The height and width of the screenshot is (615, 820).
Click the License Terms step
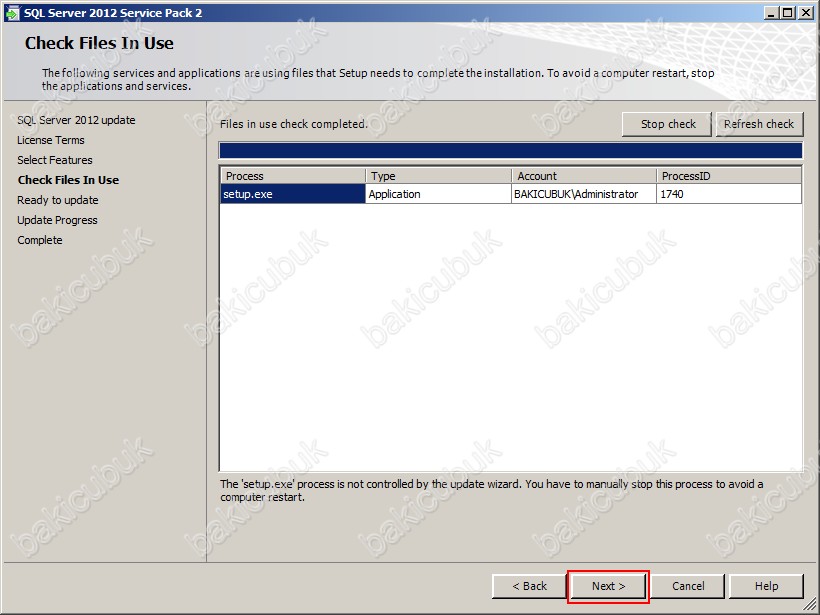(x=51, y=140)
